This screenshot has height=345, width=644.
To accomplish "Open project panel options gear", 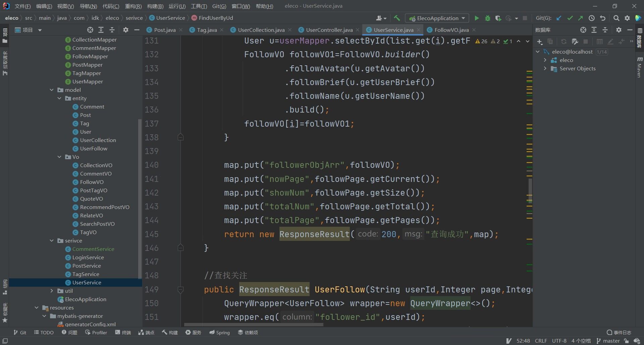I will (x=126, y=30).
